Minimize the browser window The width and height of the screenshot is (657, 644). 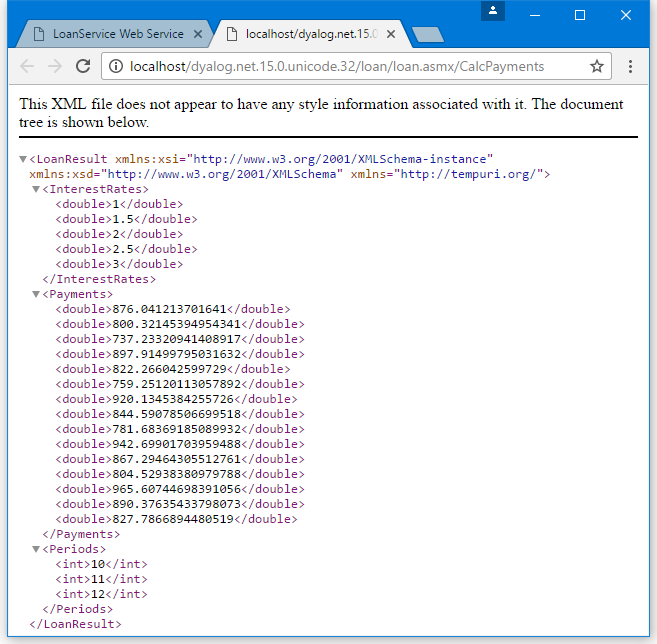coord(534,14)
